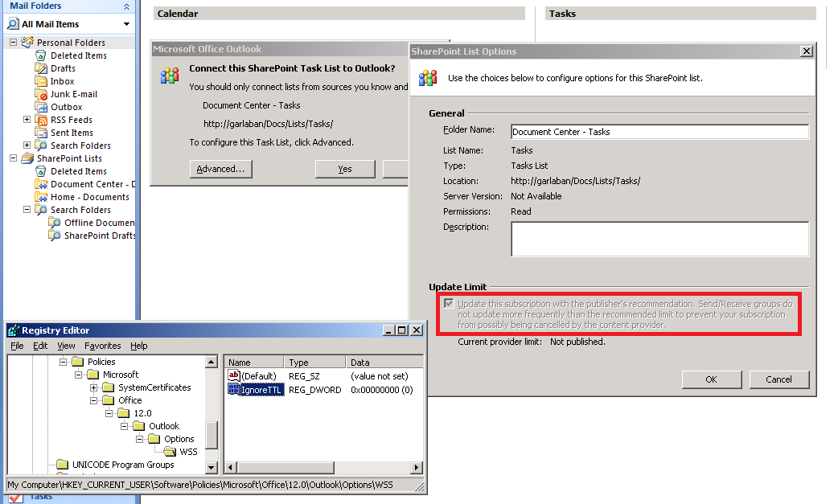Viewport: 834px width, 504px height.
Task: Expand the RSS Feeds tree node
Action: click(x=27, y=120)
